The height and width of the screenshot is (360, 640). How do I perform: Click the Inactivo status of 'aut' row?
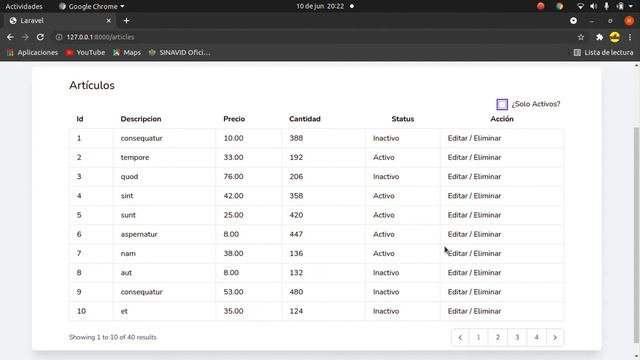(x=386, y=273)
